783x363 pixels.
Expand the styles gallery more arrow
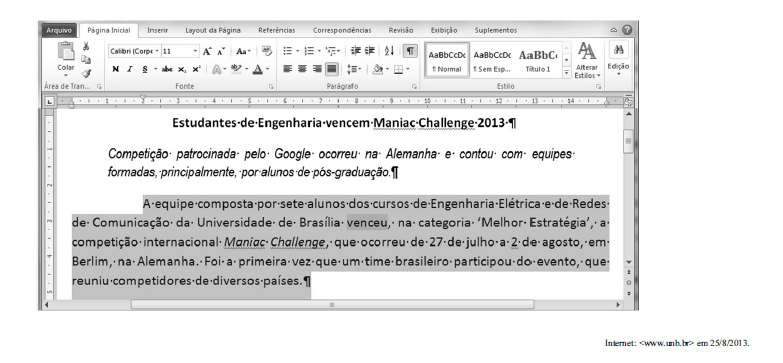click(x=566, y=73)
